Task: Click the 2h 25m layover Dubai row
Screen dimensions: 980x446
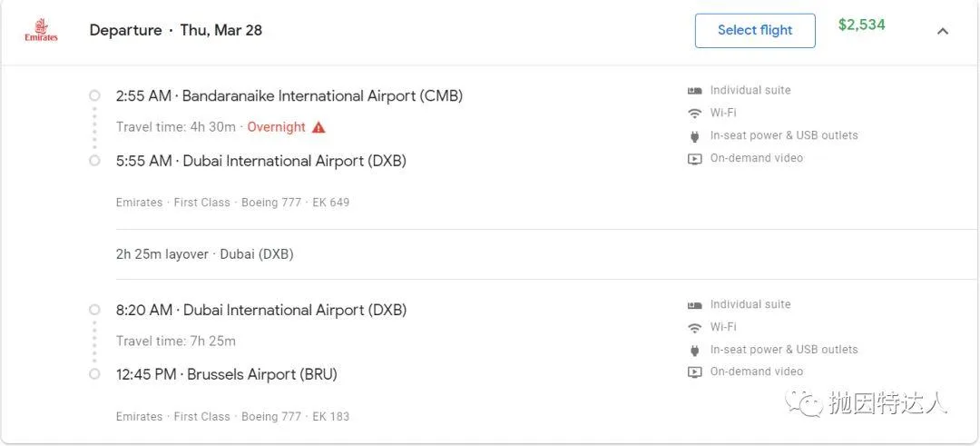Action: pyautogui.click(x=204, y=254)
